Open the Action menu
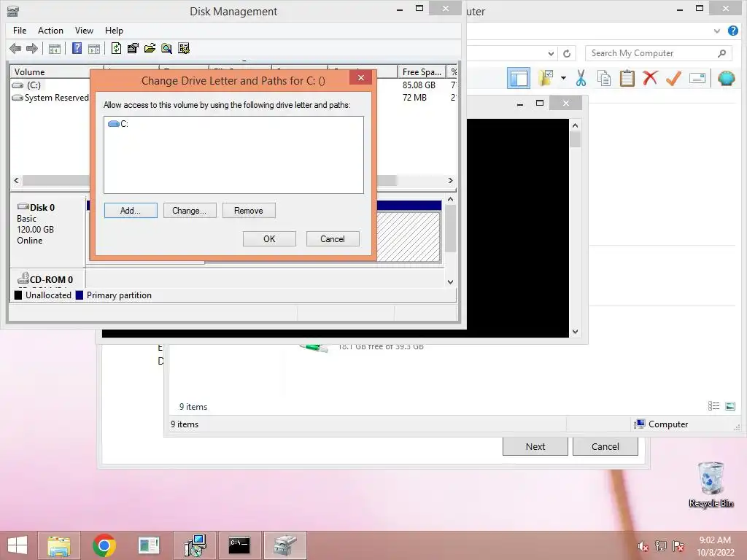 [x=50, y=31]
